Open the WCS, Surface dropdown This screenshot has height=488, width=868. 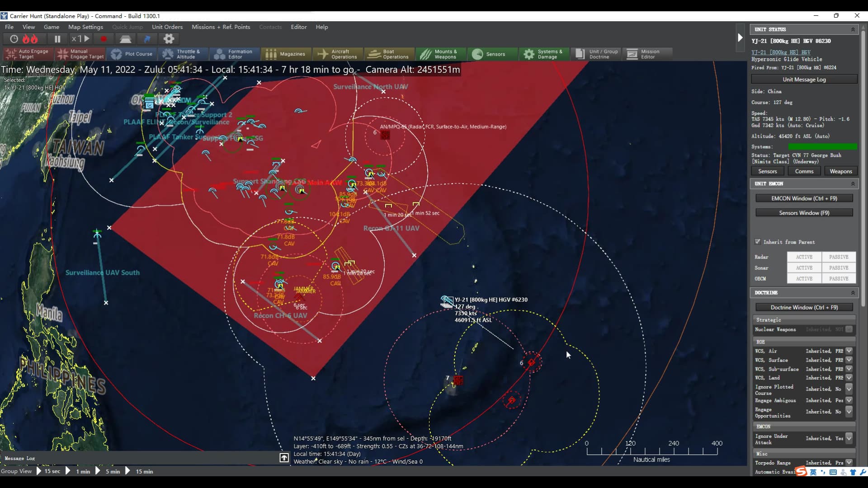click(849, 360)
